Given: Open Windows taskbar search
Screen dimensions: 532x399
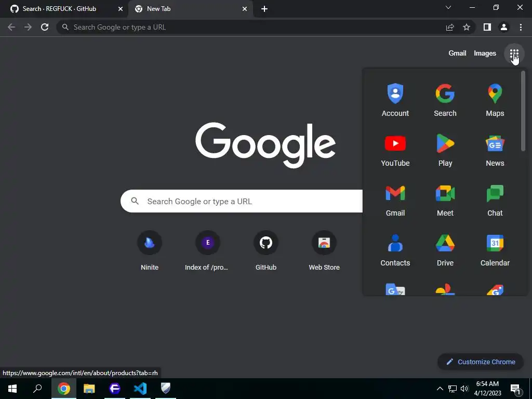Looking at the screenshot, I should point(37,389).
